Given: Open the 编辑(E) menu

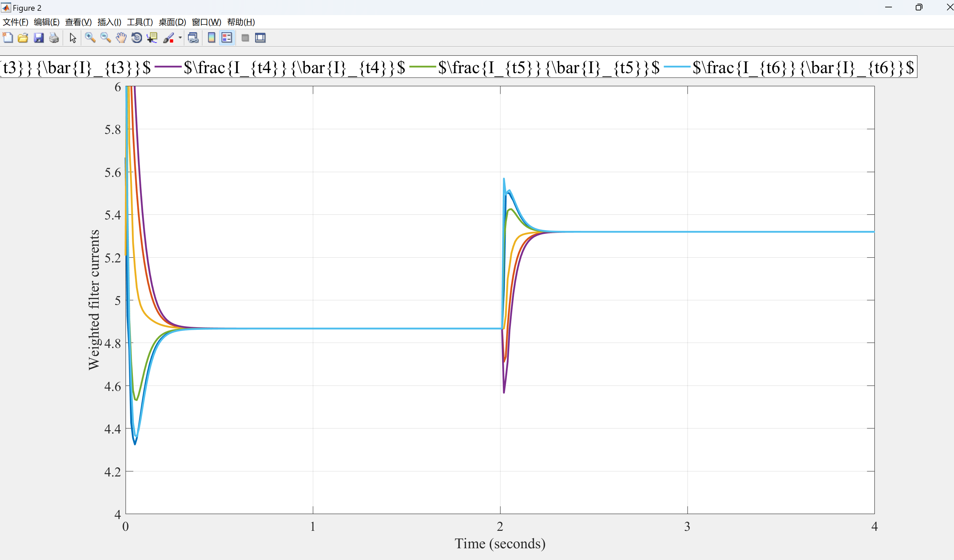Looking at the screenshot, I should pos(47,22).
